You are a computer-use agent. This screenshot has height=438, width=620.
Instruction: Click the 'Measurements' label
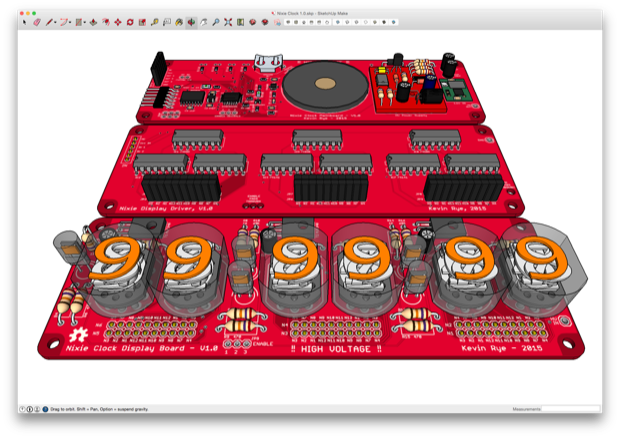pyautogui.click(x=526, y=409)
